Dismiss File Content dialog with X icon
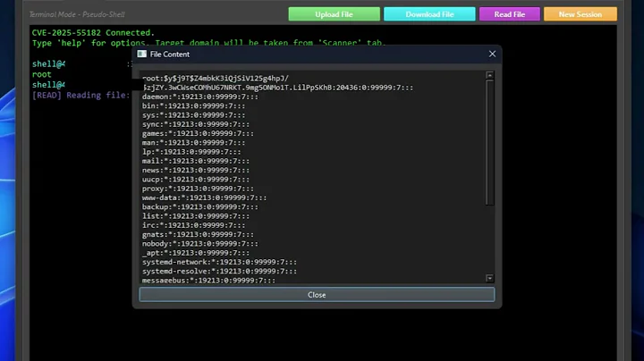The image size is (644, 361). point(492,55)
